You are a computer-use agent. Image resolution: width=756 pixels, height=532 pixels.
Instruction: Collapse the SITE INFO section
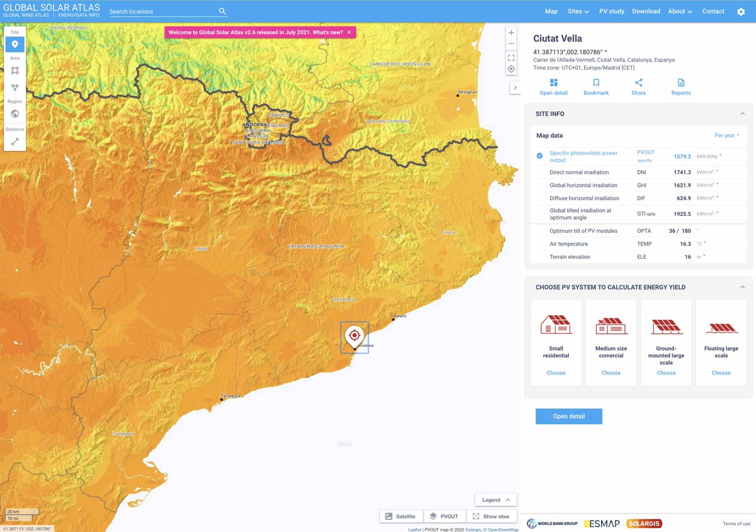coord(742,114)
